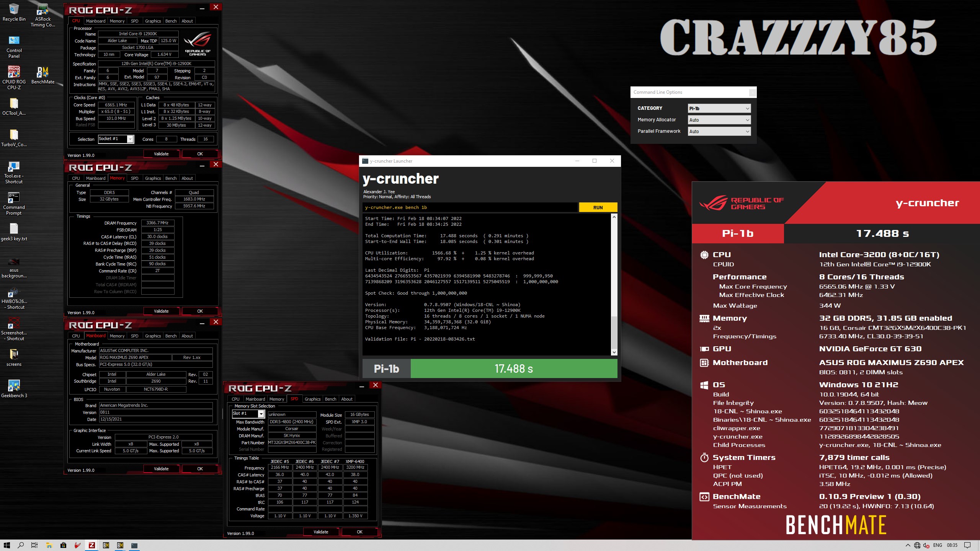Screen dimensions: 980x551
Task: Click the ENG language indicator in tray
Action: 938,545
